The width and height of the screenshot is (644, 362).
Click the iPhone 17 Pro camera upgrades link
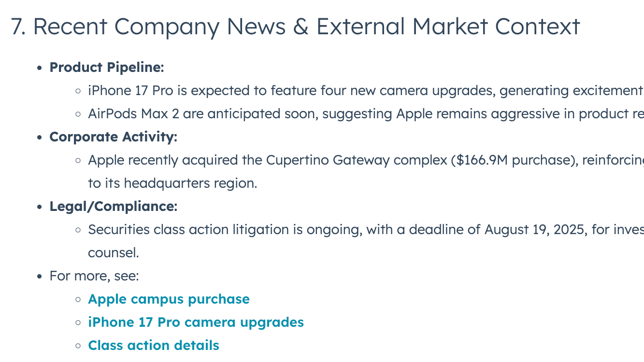tap(196, 322)
